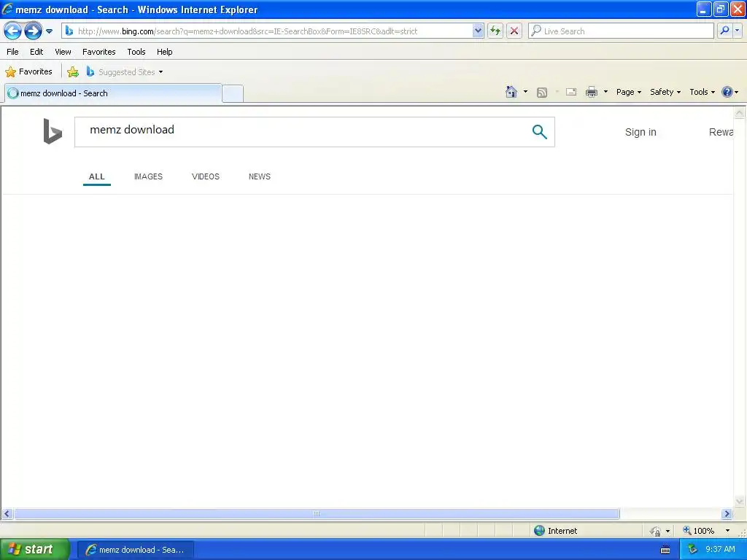The height and width of the screenshot is (560, 747).
Task: Open the Tools command bar menu
Action: (703, 92)
